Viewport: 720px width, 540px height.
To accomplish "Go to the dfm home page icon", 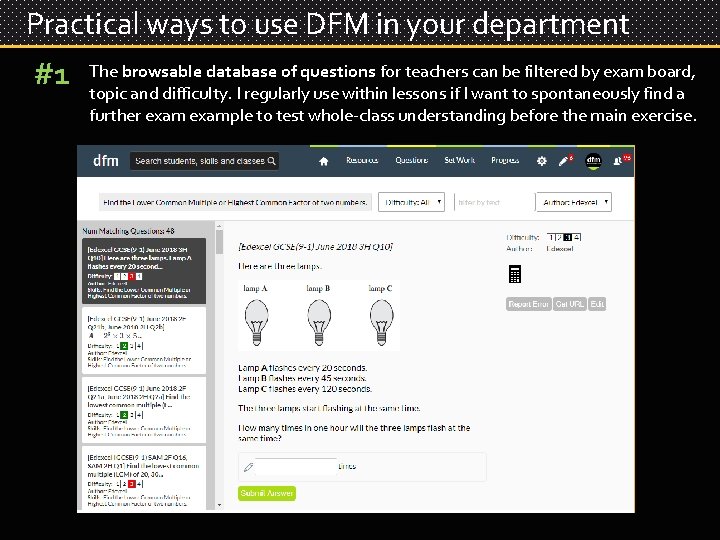I will 324,161.
